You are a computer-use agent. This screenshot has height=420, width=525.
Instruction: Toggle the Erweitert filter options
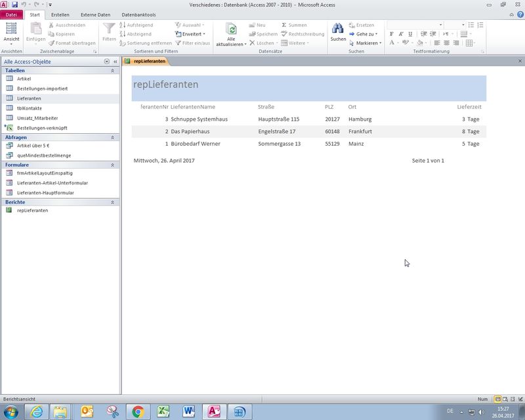[191, 34]
